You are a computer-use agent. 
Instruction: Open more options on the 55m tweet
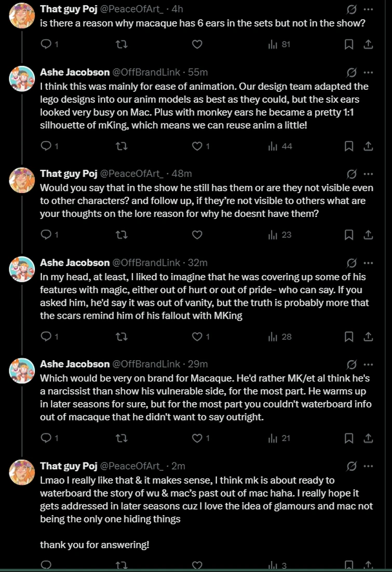tap(368, 72)
